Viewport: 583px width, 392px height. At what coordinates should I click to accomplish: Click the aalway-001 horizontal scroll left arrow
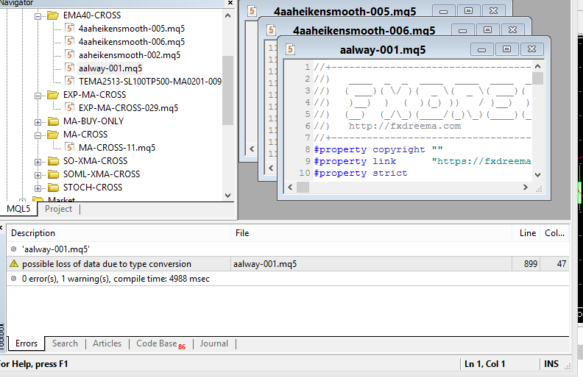pos(290,188)
